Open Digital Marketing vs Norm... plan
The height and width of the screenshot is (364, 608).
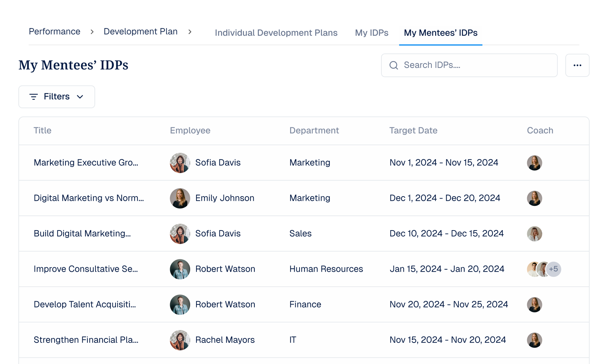pos(89,198)
